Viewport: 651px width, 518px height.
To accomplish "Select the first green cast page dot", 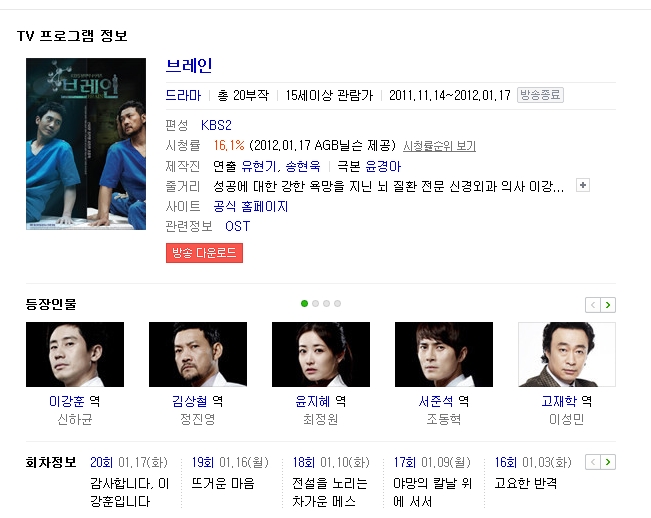I will click(x=304, y=303).
